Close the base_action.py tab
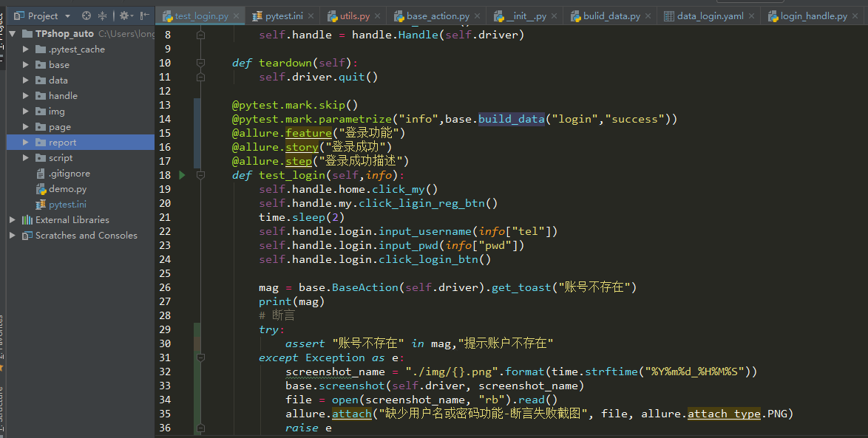Image resolution: width=868 pixels, height=438 pixels. pyautogui.click(x=477, y=16)
